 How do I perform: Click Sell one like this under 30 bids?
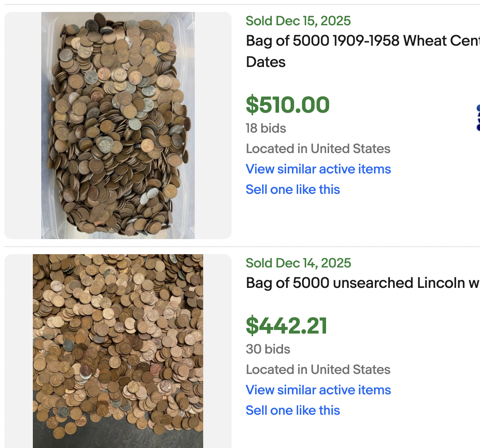[x=293, y=410]
